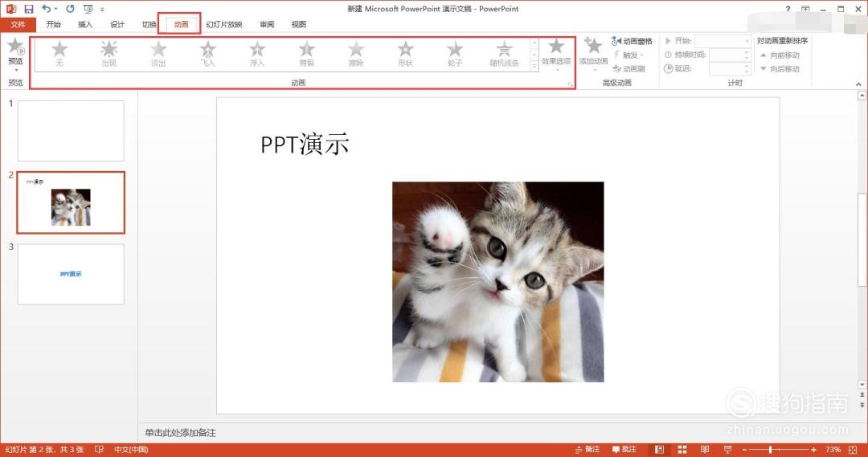Jump to previous slide using double-up arrow
The height and width of the screenshot is (457, 868).
click(x=862, y=395)
